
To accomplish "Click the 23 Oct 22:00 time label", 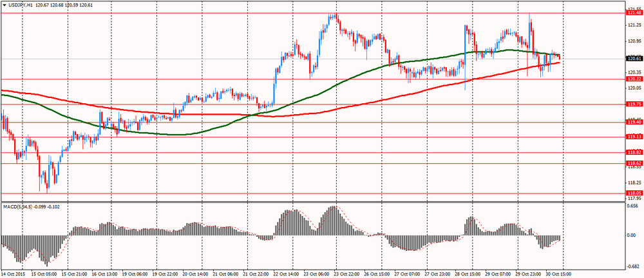I will click(x=346, y=273).
